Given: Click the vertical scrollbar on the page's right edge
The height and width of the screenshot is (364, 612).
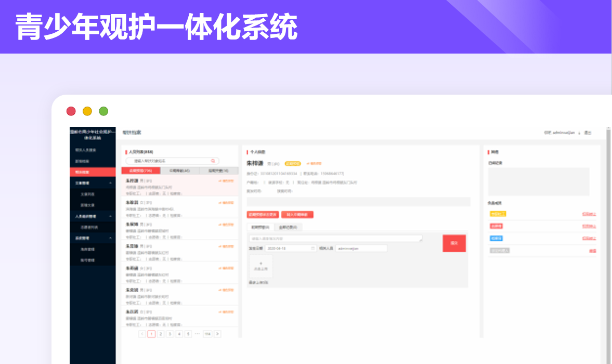Looking at the screenshot, I should 608,245.
